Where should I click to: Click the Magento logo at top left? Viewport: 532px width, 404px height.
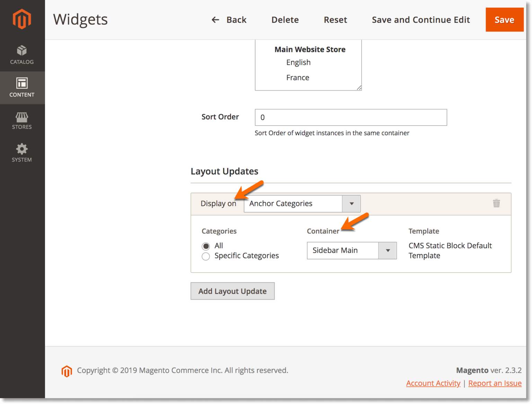click(x=22, y=19)
